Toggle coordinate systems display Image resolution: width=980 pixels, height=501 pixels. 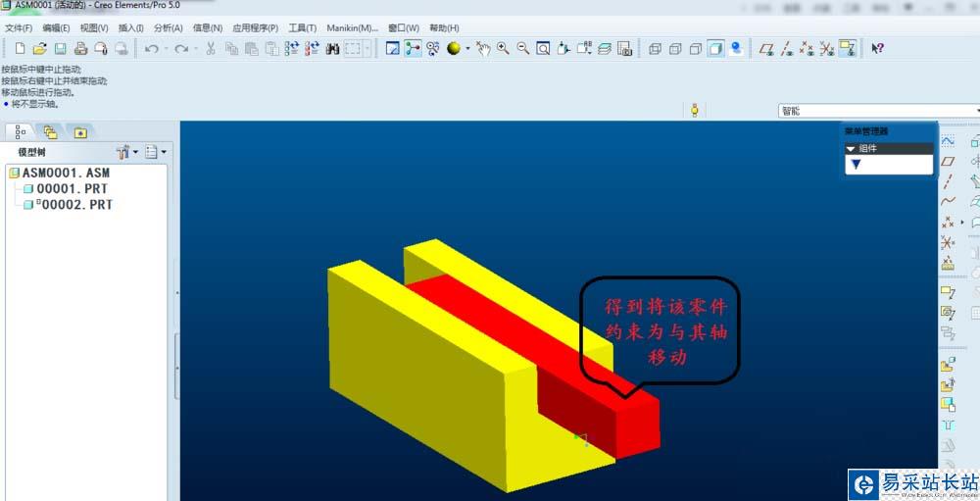(x=827, y=48)
